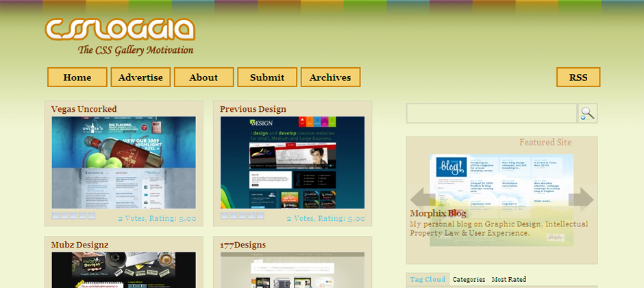Click the tagline The CSS Gallery Motivation
The image size is (644, 288).
136,50
